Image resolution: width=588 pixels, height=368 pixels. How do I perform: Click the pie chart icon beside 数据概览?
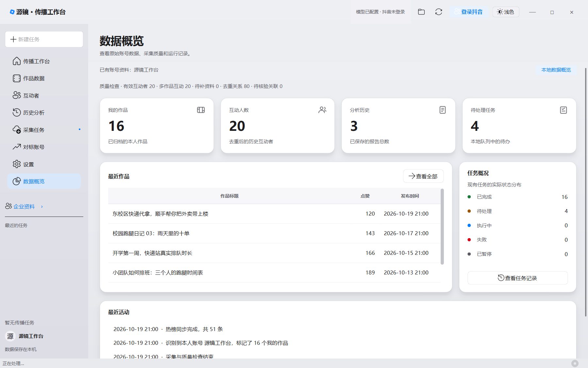click(17, 181)
